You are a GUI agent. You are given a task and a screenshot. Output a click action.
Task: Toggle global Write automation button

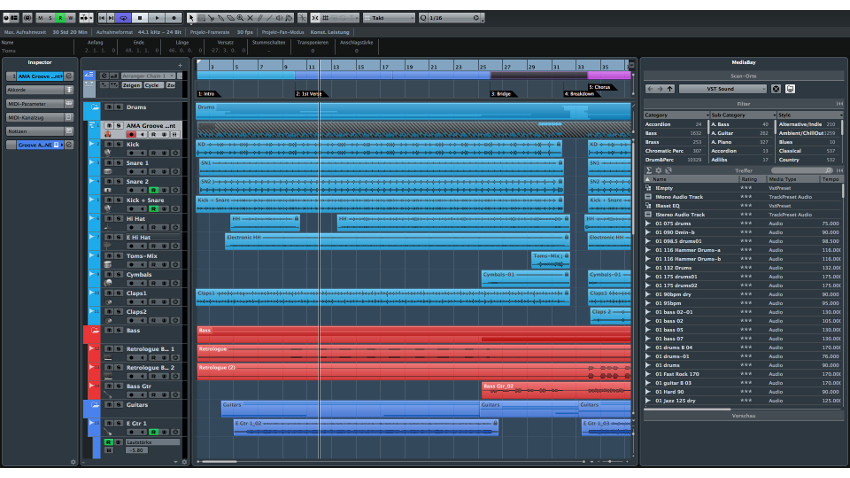[x=70, y=18]
